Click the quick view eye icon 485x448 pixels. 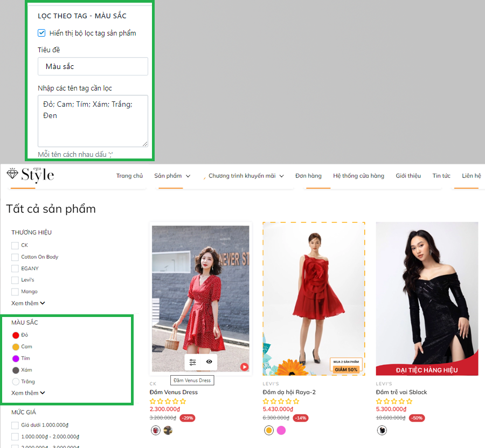click(209, 362)
